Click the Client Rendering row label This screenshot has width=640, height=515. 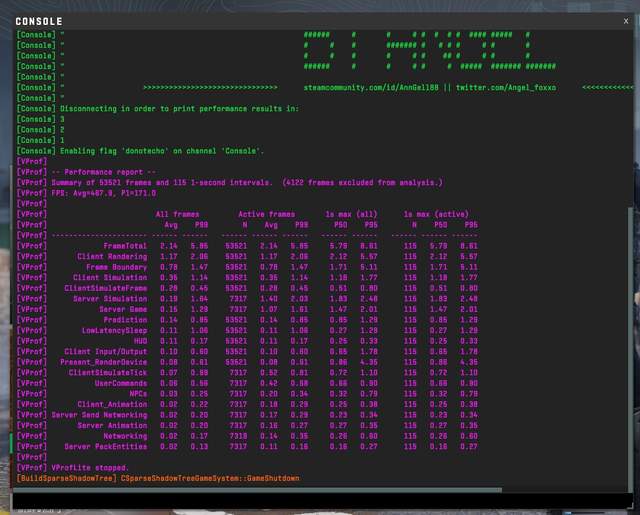(x=112, y=256)
